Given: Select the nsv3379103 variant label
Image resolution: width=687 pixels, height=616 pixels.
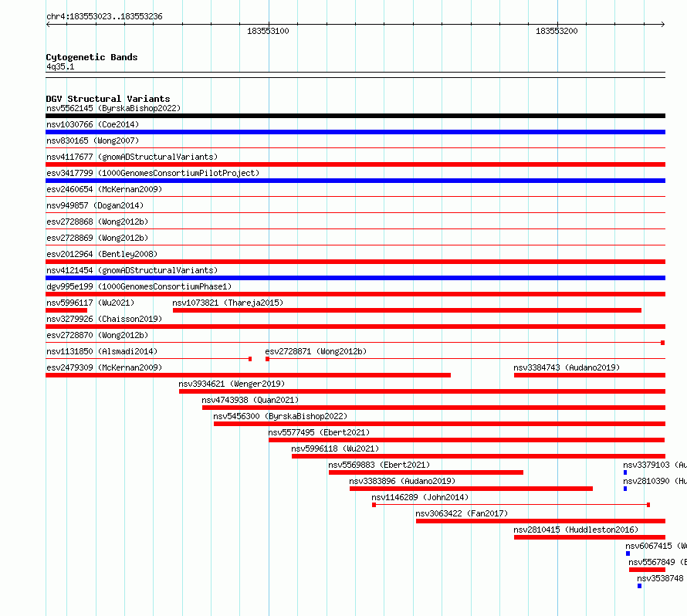Looking at the screenshot, I should 655,465.
